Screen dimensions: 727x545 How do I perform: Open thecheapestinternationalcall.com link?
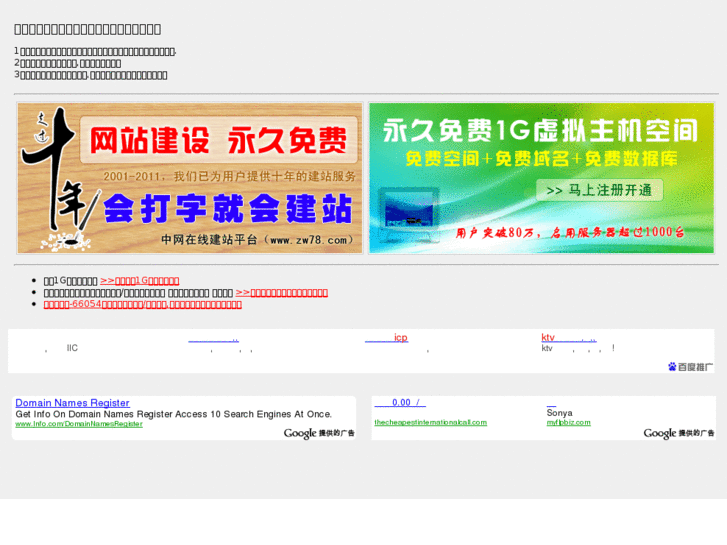pos(431,423)
